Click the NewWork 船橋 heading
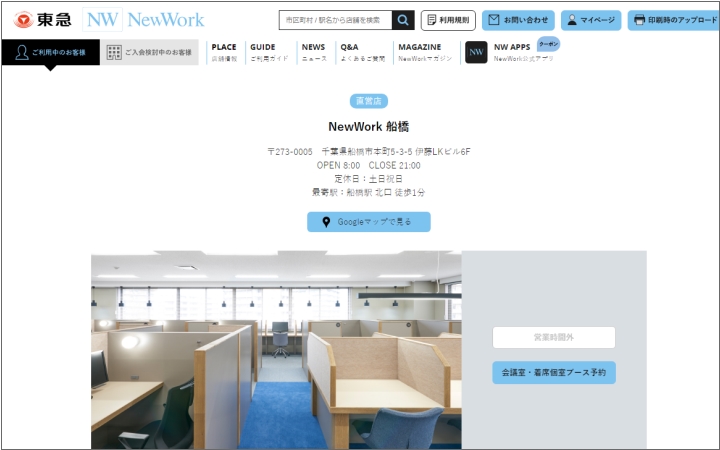Screen dimensions: 720x450 (x=369, y=127)
